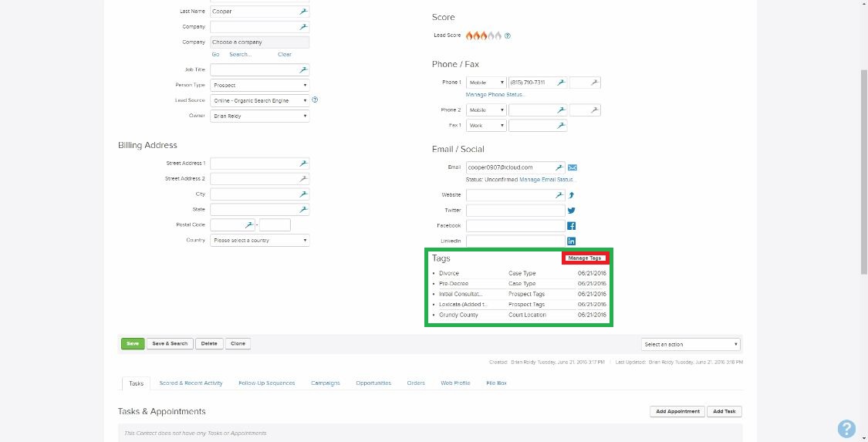
Task: Open the Follow-Up Sequences tab
Action: 267,383
